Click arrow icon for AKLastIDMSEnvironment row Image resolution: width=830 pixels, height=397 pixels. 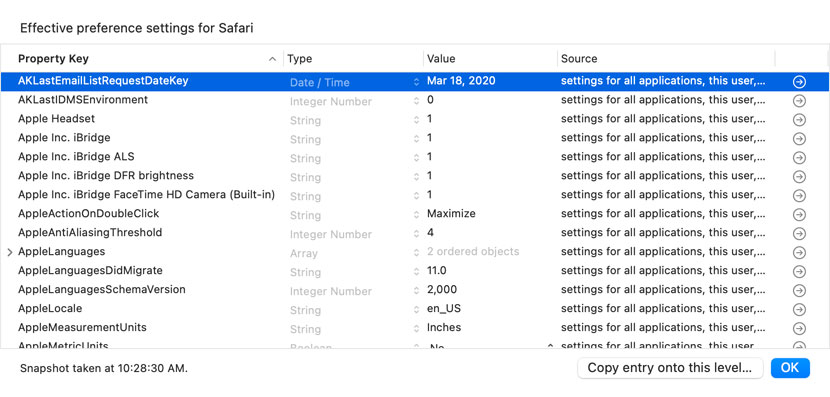799,101
